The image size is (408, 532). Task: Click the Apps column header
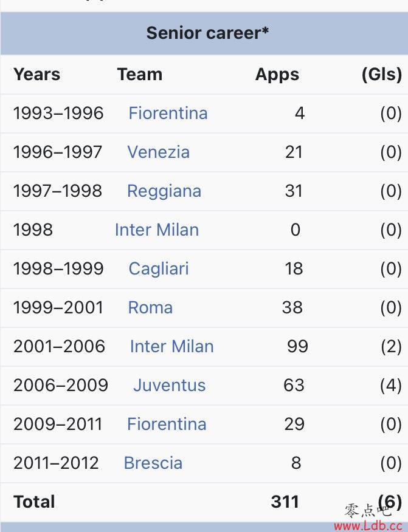277,74
